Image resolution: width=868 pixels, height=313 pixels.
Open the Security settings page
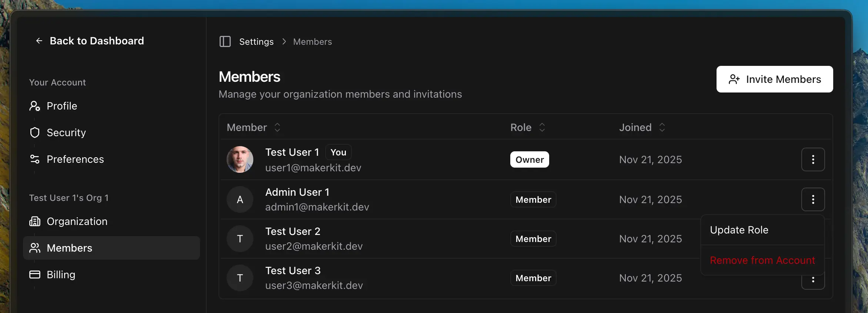(x=66, y=133)
